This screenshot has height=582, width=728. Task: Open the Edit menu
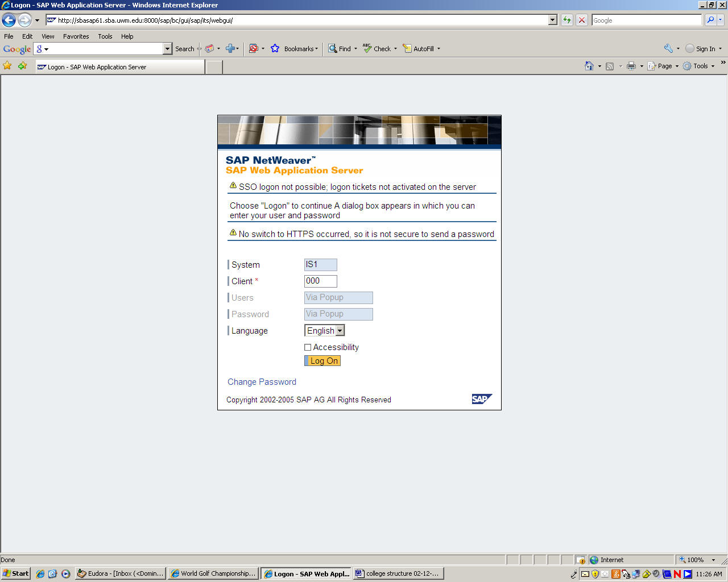click(x=27, y=36)
